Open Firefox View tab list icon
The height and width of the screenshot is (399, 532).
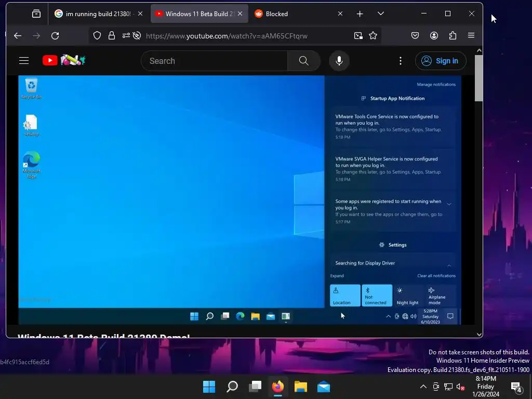[36, 14]
